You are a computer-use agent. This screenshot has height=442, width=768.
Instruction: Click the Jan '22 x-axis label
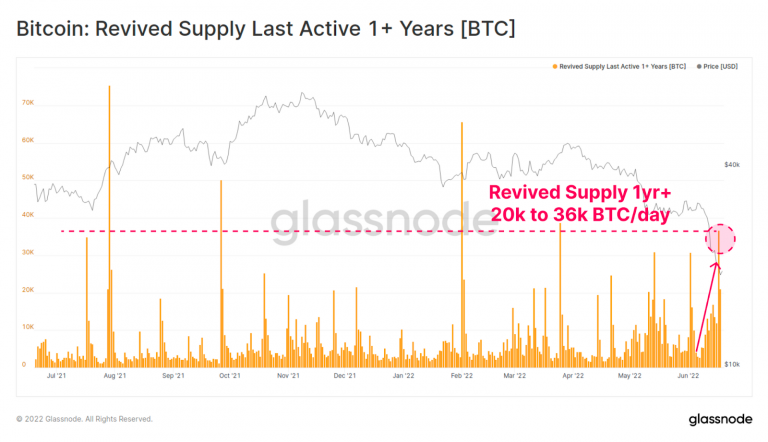pyautogui.click(x=404, y=376)
